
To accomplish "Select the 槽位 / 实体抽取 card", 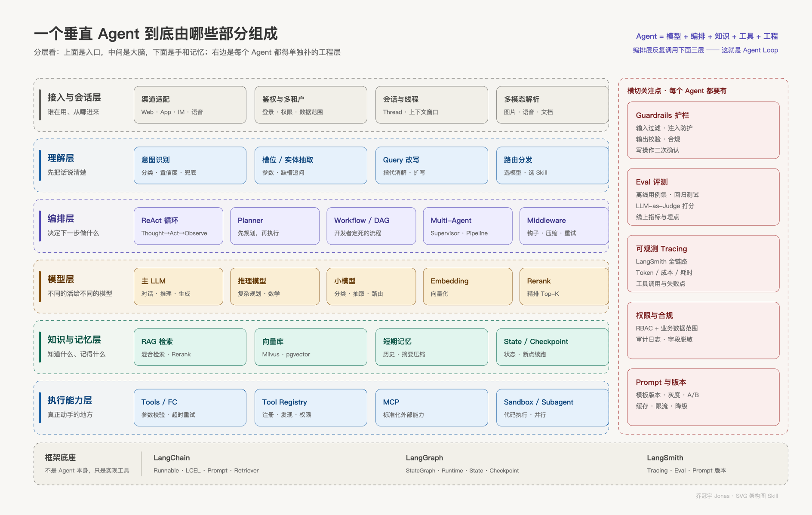I will tap(311, 166).
